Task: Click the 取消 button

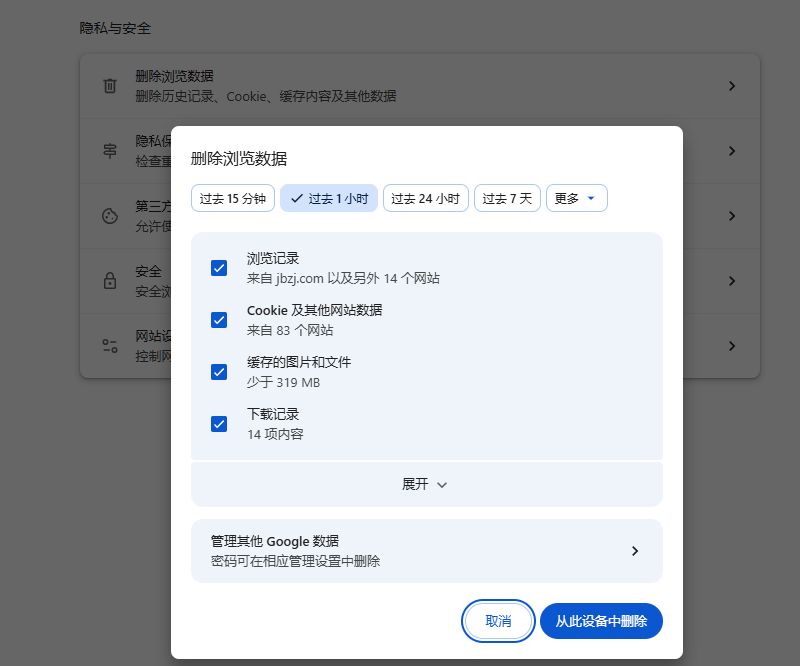Action: click(498, 621)
